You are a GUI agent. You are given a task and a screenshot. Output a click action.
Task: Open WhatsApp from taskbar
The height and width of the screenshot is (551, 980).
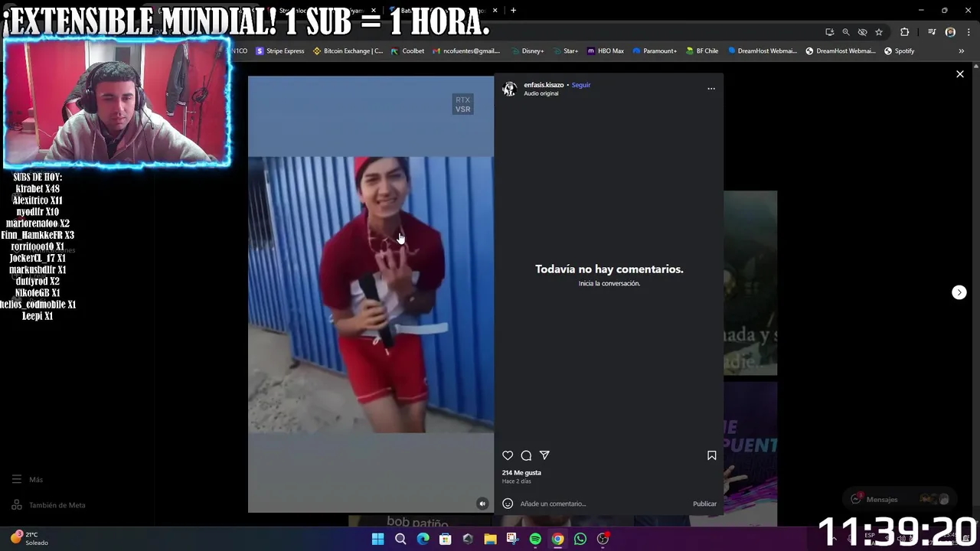(580, 539)
